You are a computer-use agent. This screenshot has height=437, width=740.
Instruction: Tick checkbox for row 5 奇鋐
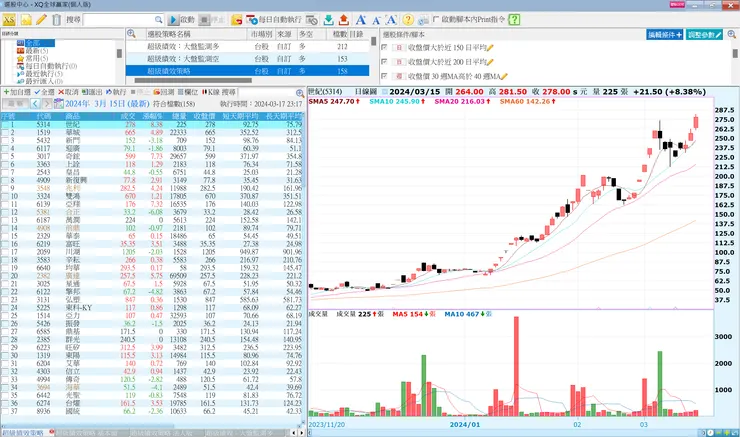(5, 157)
